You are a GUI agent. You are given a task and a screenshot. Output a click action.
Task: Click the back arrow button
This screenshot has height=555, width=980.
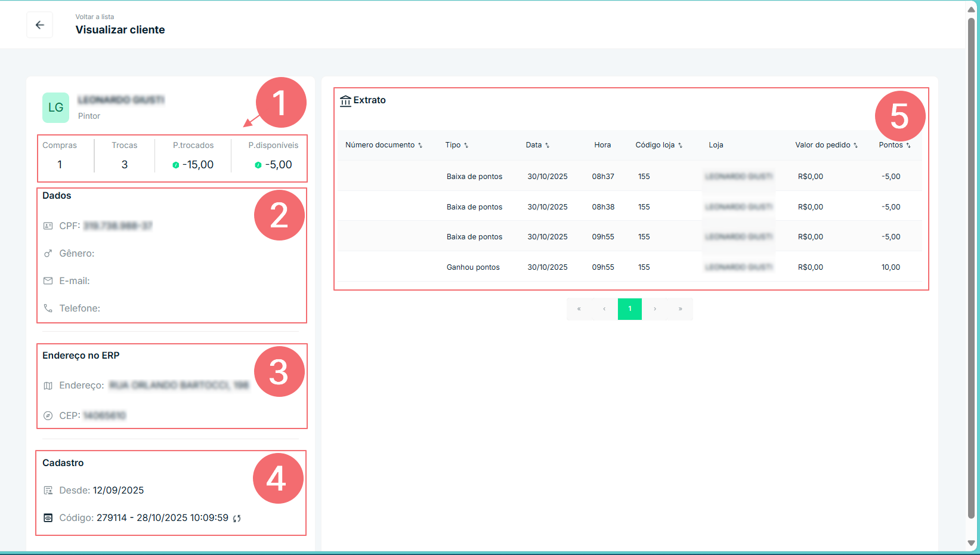click(x=39, y=25)
